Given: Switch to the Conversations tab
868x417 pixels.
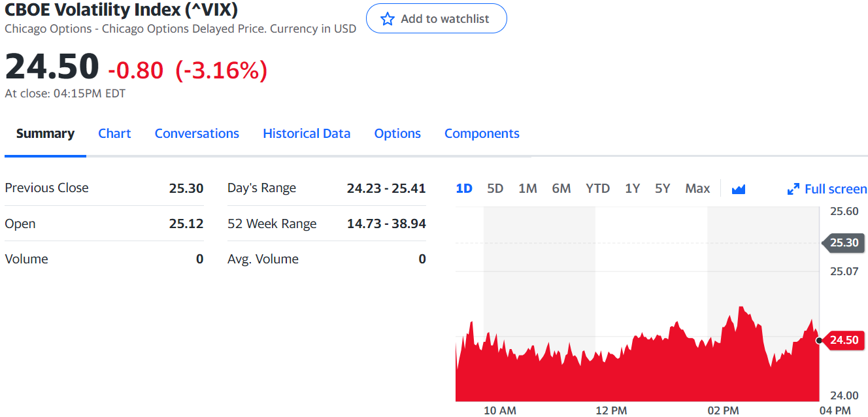Looking at the screenshot, I should pyautogui.click(x=197, y=133).
